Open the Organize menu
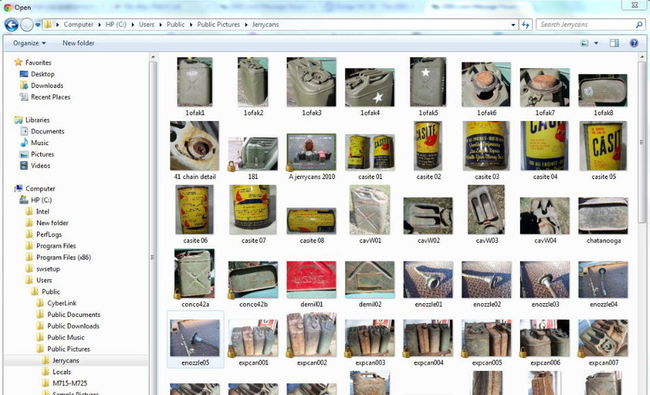 point(29,43)
